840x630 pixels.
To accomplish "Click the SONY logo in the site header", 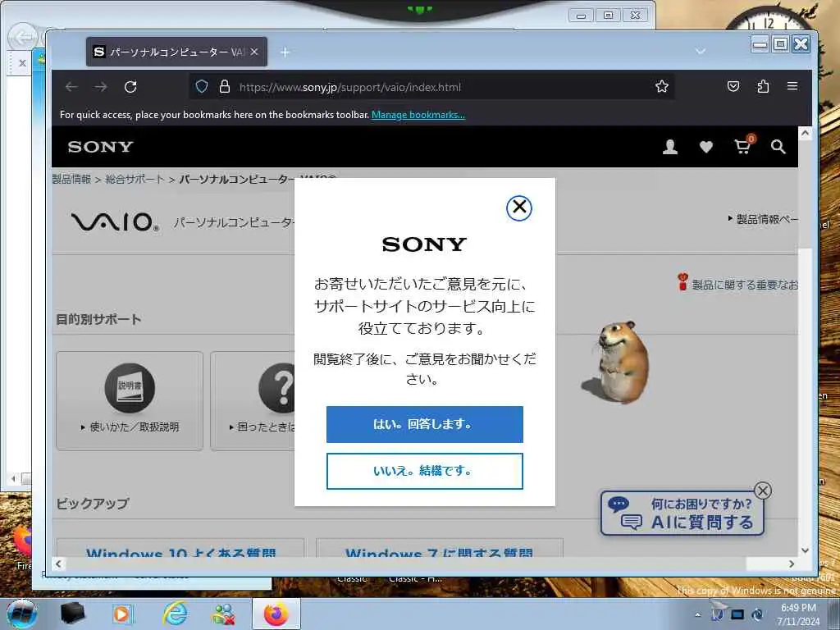I will coord(100,147).
